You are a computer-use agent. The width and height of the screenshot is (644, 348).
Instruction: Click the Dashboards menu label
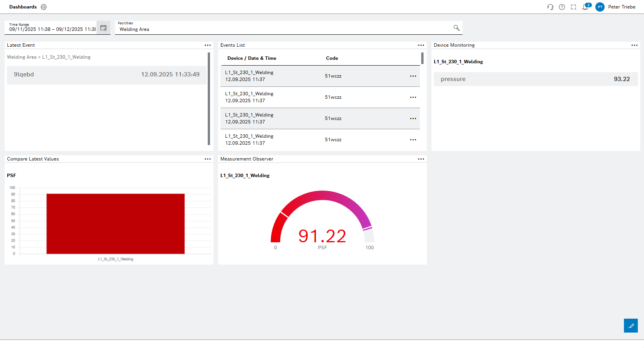[x=23, y=7]
